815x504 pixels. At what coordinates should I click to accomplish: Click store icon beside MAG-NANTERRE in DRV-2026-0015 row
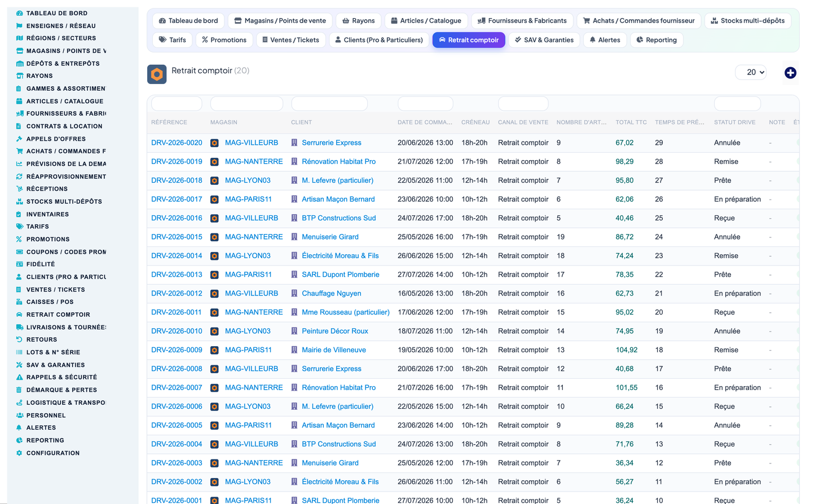click(x=214, y=237)
